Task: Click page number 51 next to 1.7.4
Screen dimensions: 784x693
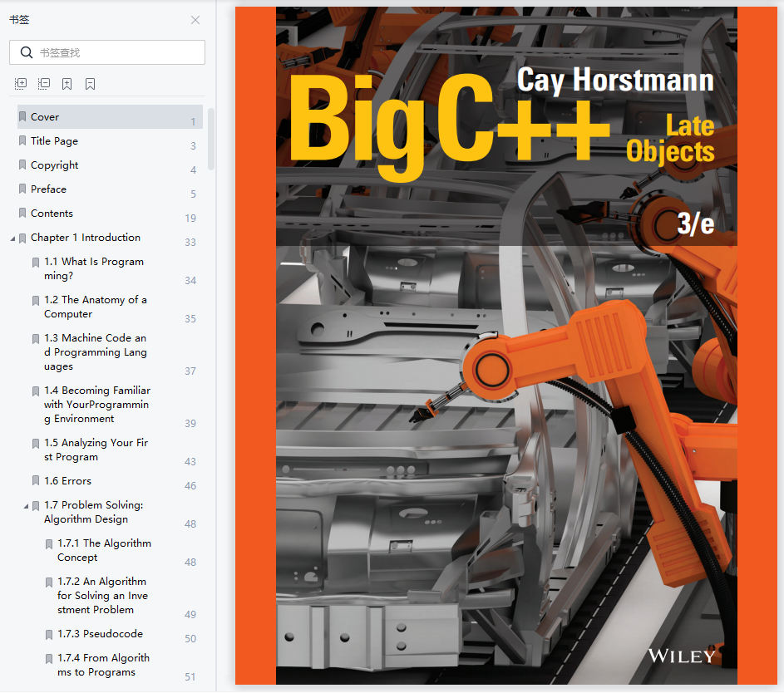Action: [190, 677]
